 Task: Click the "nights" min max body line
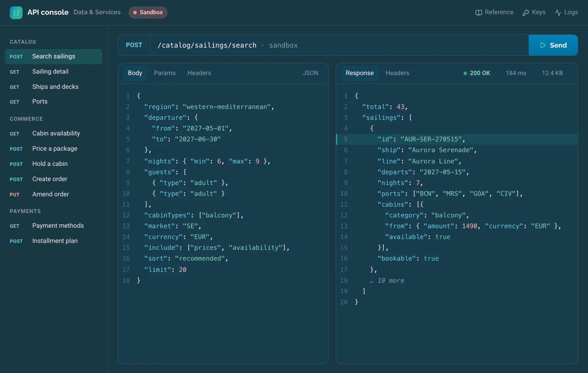coord(207,161)
